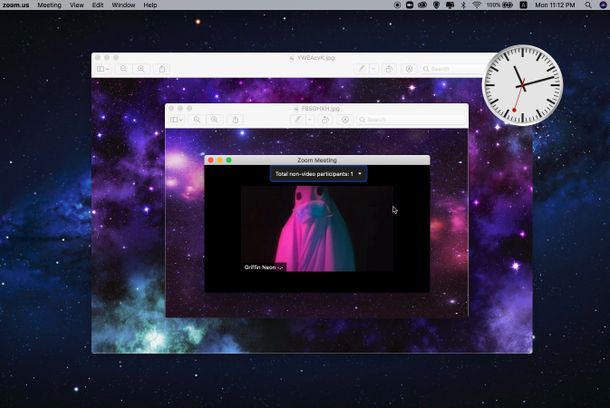Open Siri from the menu bar

(x=603, y=5)
